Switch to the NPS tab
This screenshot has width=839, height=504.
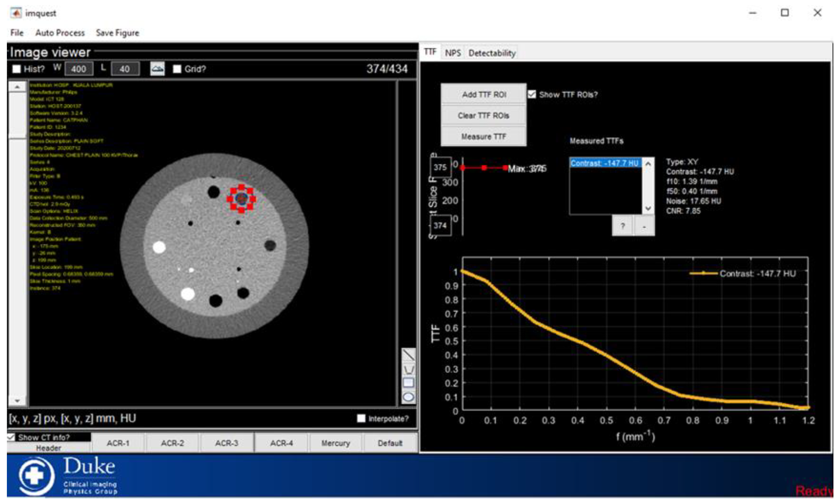(x=453, y=53)
